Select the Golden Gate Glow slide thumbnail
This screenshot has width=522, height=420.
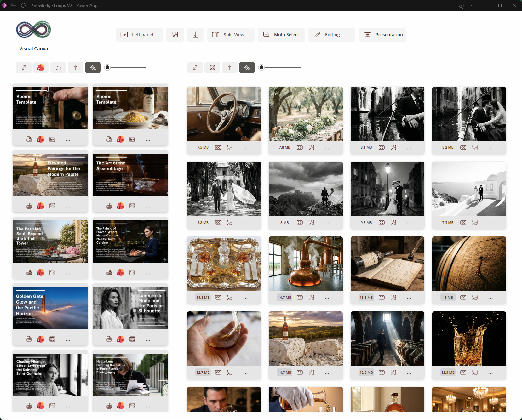50,308
